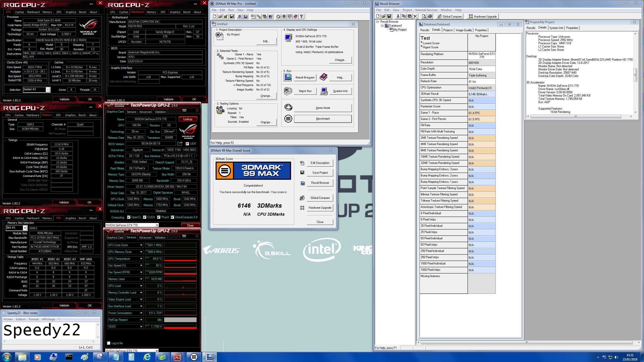
Task: Click Copy icon in Result Browser toolbar
Action: click(404, 16)
